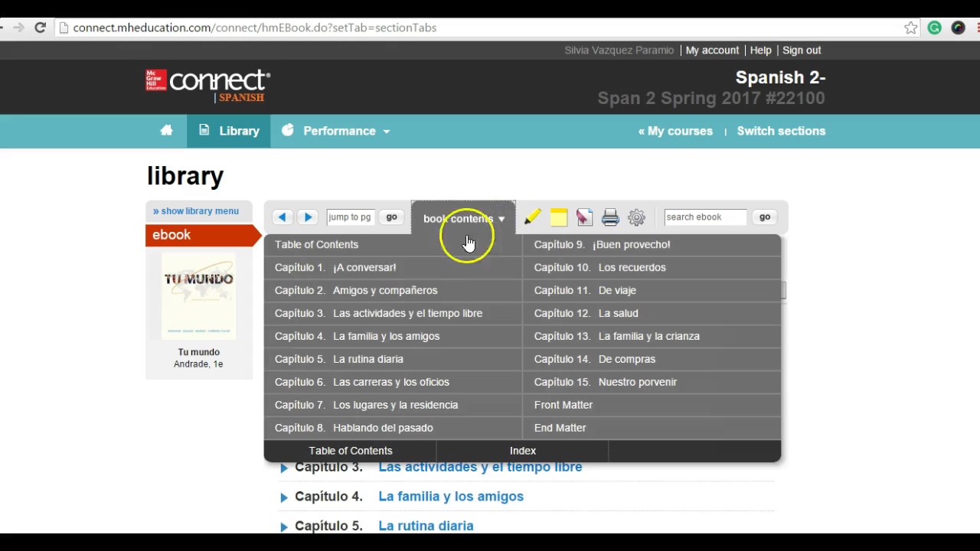Viewport: 980px width, 551px height.
Task: Open La familia y los amigos link
Action: [451, 497]
